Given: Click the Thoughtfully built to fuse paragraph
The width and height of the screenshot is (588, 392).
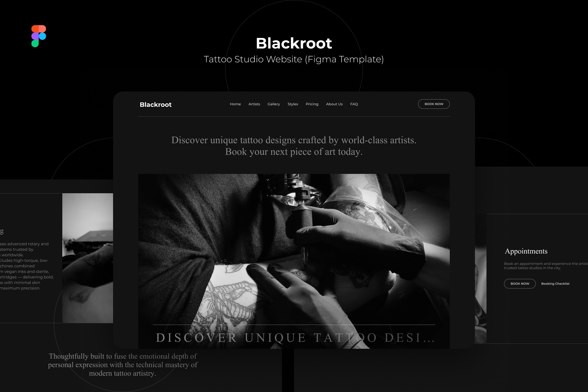Looking at the screenshot, I should coord(123,365).
